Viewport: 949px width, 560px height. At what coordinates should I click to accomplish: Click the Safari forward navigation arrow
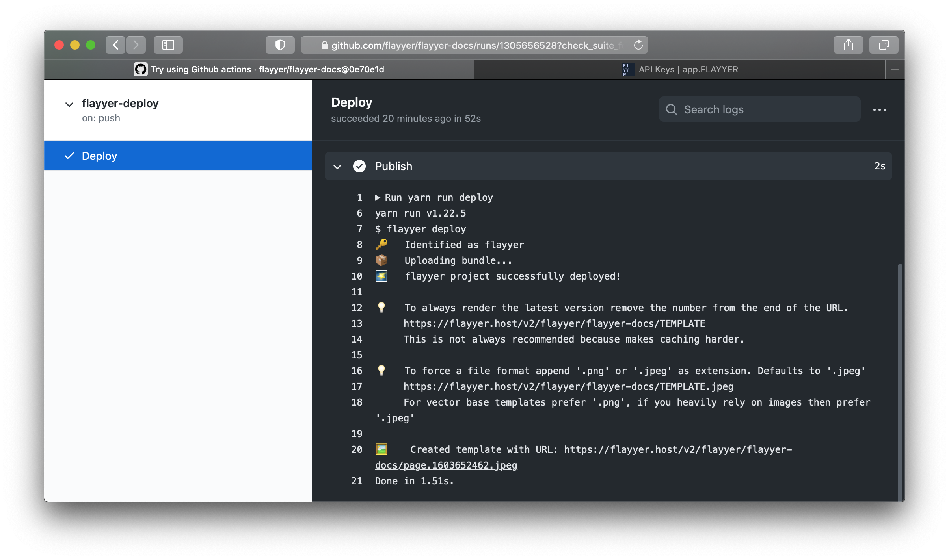136,45
